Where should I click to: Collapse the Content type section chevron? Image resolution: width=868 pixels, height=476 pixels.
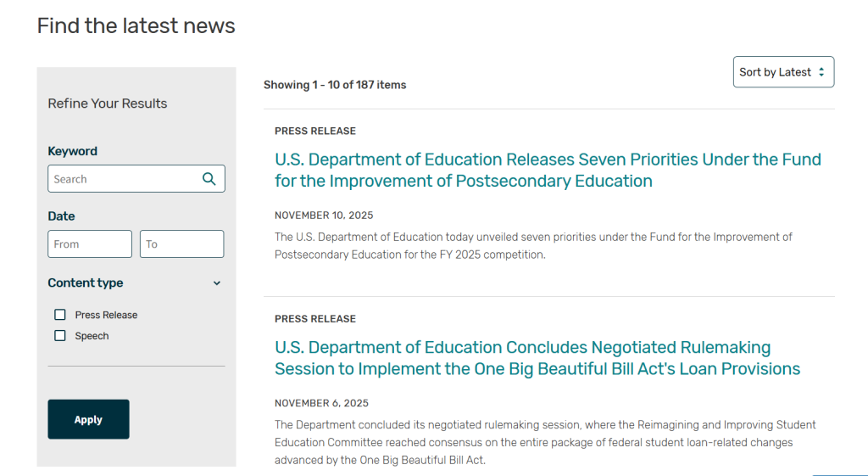217,283
